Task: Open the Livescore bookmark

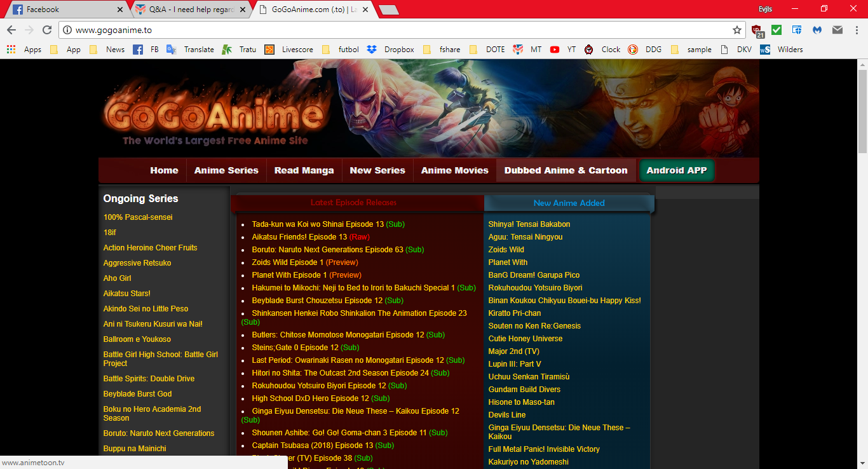Action: tap(288, 50)
